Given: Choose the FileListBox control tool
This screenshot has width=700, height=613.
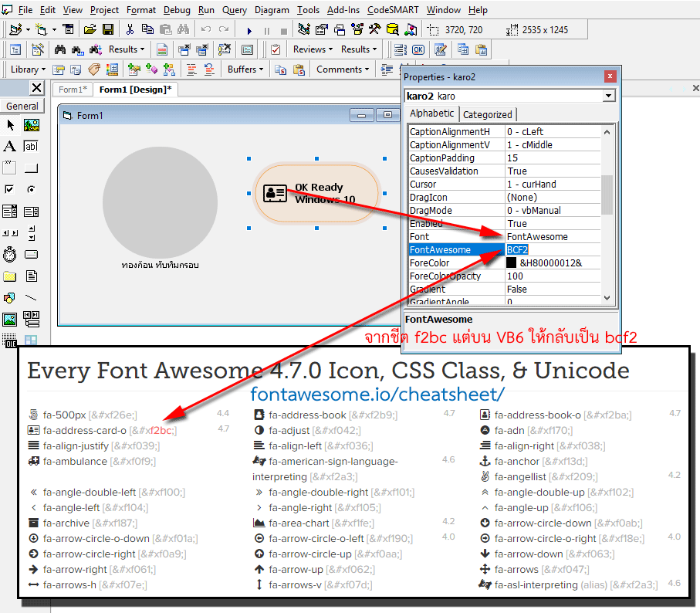Looking at the screenshot, I should click(x=31, y=276).
